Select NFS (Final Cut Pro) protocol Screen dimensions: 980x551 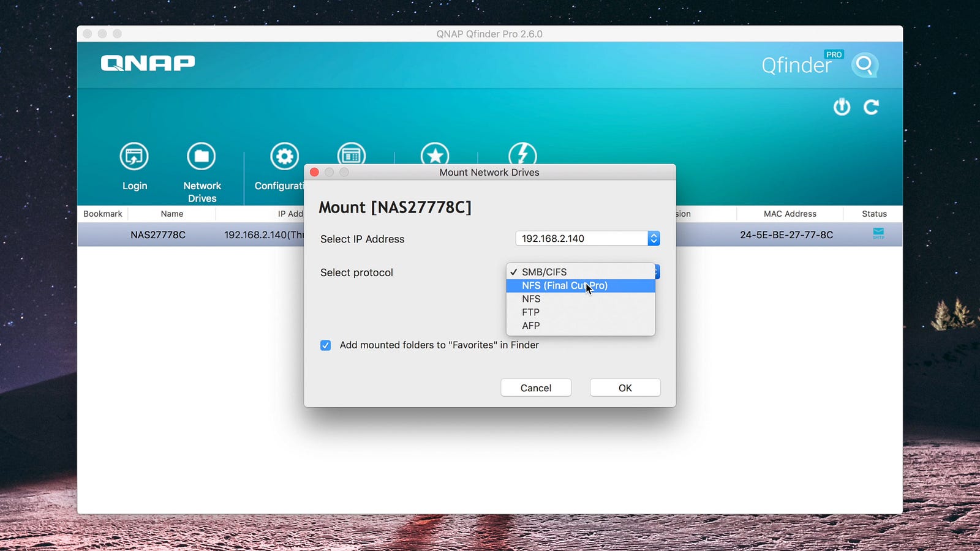pyautogui.click(x=581, y=285)
